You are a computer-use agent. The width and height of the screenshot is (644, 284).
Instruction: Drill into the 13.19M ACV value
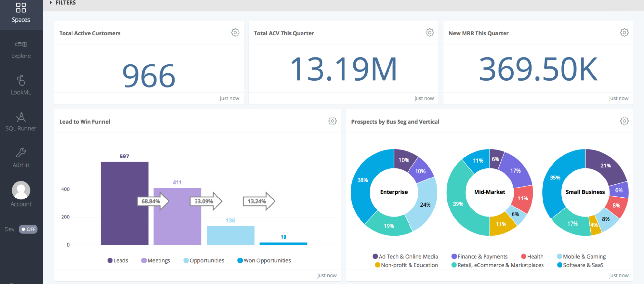(343, 69)
